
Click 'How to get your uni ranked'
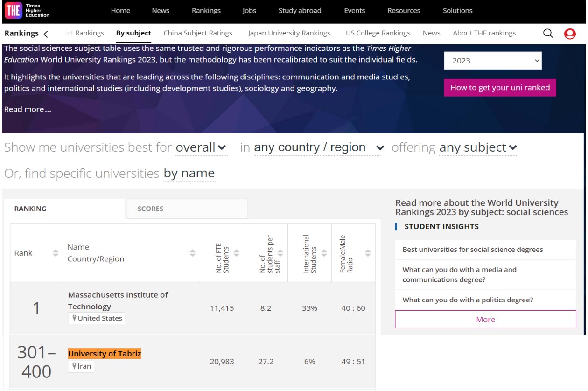[x=500, y=88]
